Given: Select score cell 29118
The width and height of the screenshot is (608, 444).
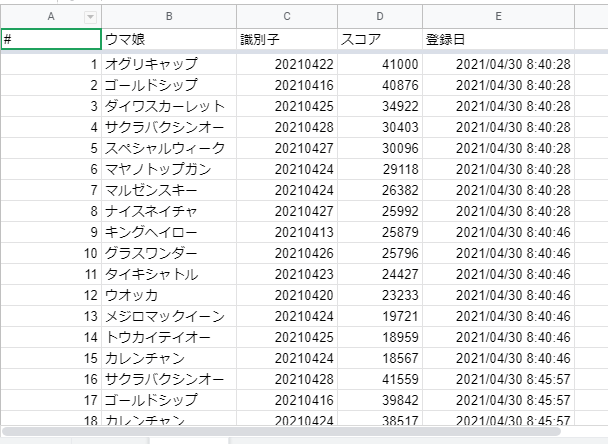Looking at the screenshot, I should (380, 169).
